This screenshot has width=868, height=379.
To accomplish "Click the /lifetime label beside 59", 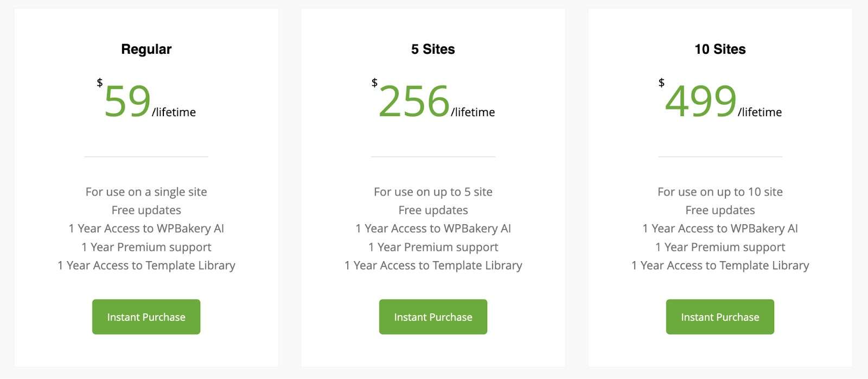I will point(174,112).
